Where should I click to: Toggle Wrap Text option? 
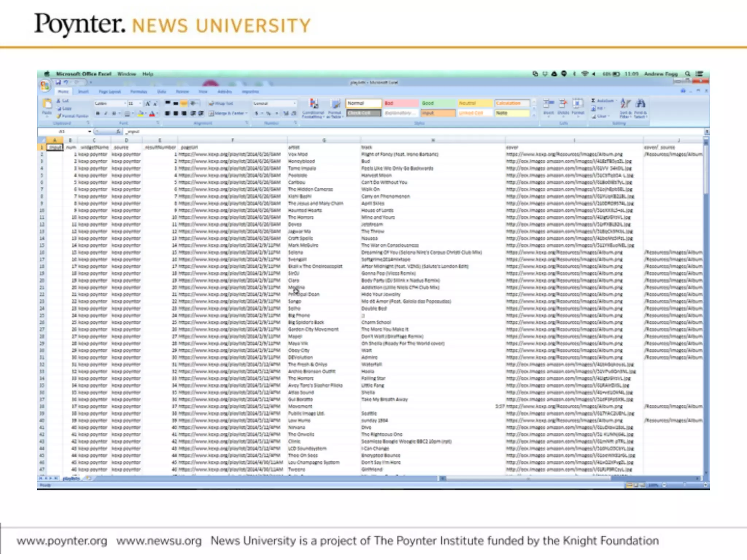coord(221,104)
